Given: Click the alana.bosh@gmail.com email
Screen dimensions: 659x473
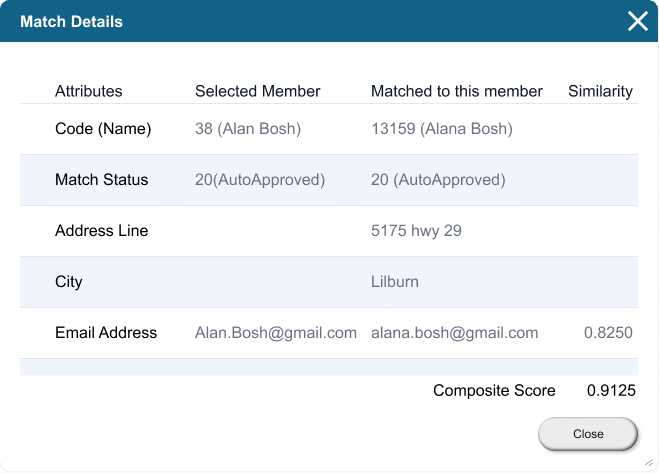Looking at the screenshot, I should tap(454, 333).
